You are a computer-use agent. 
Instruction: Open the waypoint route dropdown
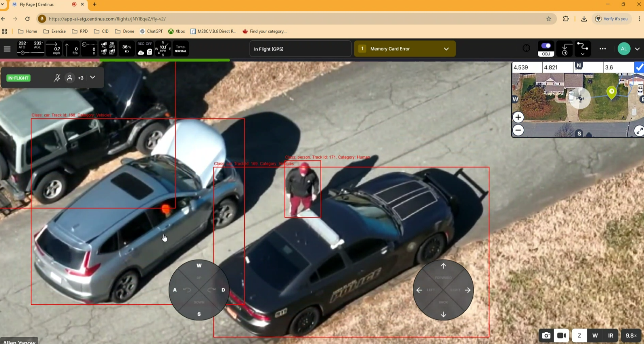[582, 49]
